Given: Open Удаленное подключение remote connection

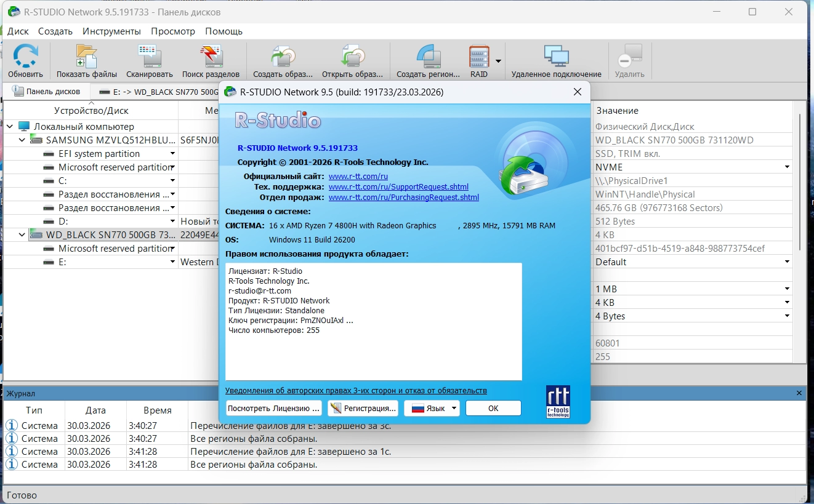Looking at the screenshot, I should (557, 56).
